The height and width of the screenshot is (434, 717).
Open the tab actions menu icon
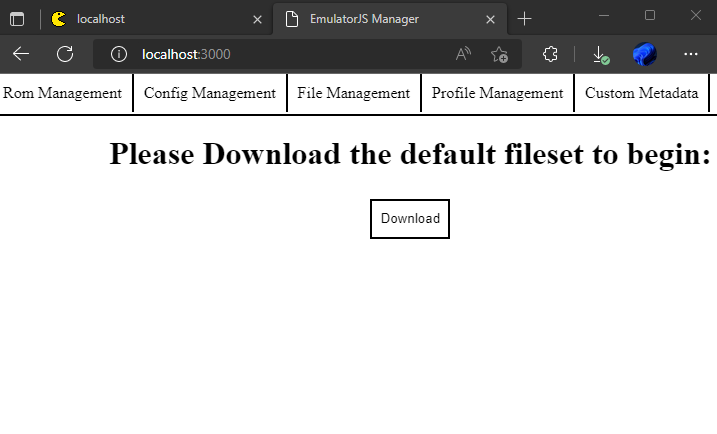point(17,18)
